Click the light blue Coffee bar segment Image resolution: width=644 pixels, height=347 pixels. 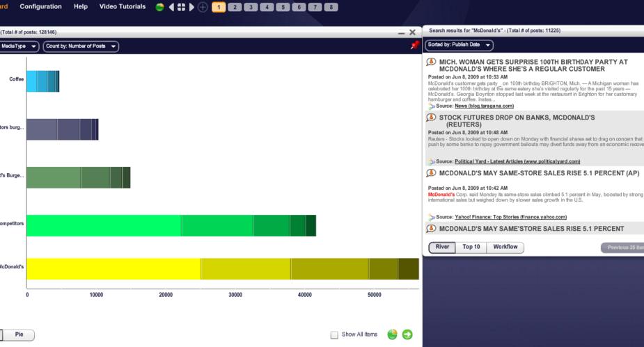click(31, 81)
